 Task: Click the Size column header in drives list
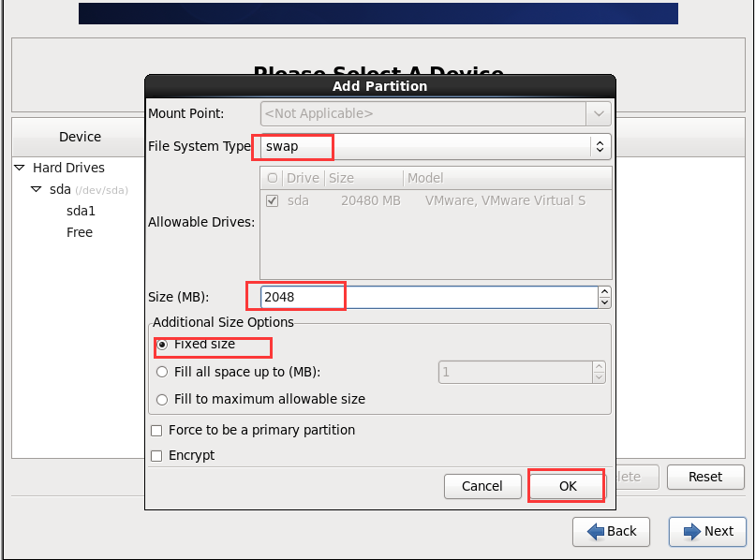click(x=364, y=178)
